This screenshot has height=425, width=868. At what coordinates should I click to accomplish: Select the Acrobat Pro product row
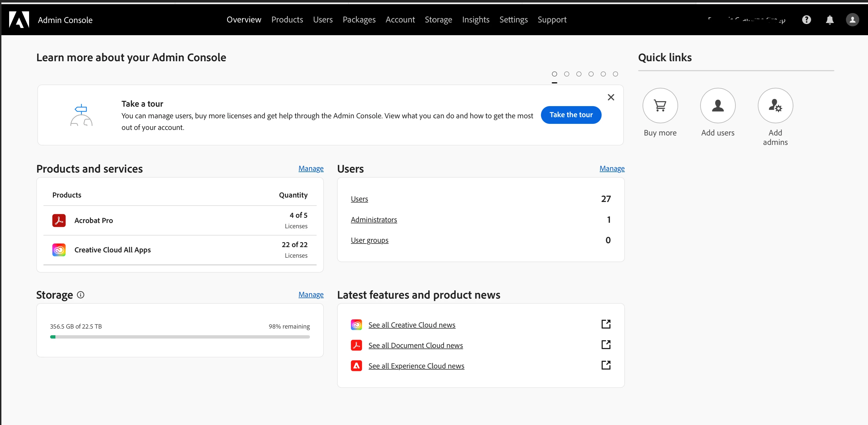179,221
